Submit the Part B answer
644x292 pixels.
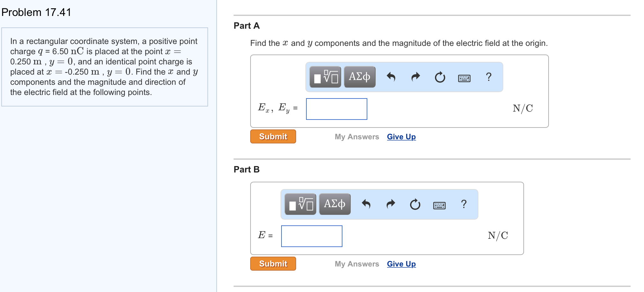(273, 264)
